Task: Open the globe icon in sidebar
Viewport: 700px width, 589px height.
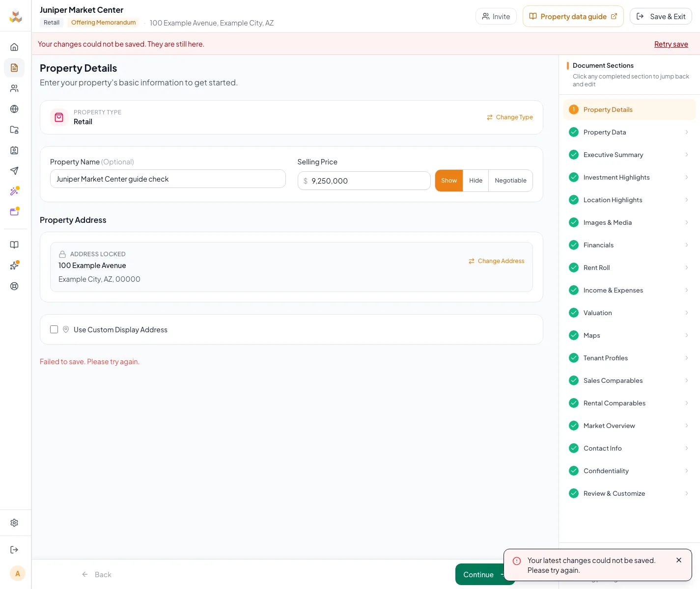Action: [14, 109]
